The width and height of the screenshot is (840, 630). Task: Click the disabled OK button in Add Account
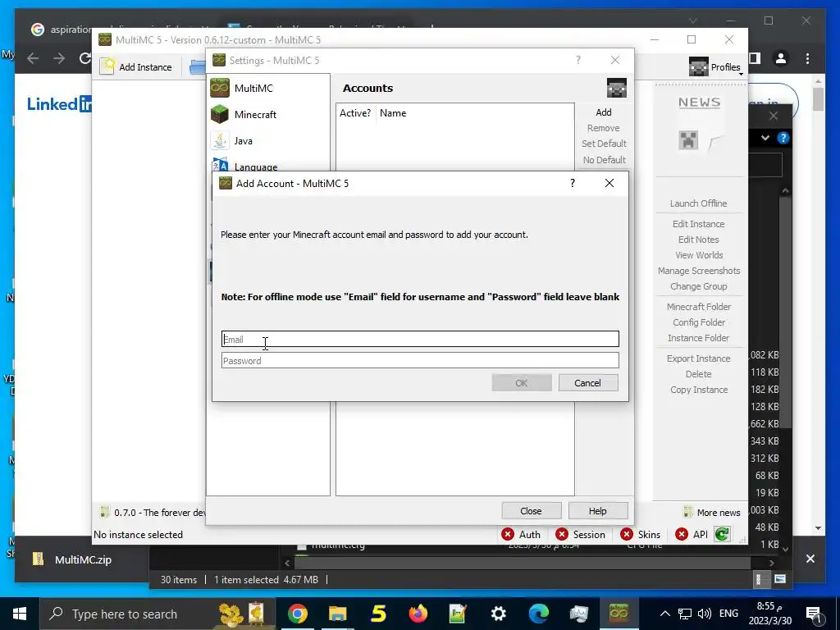pos(521,383)
